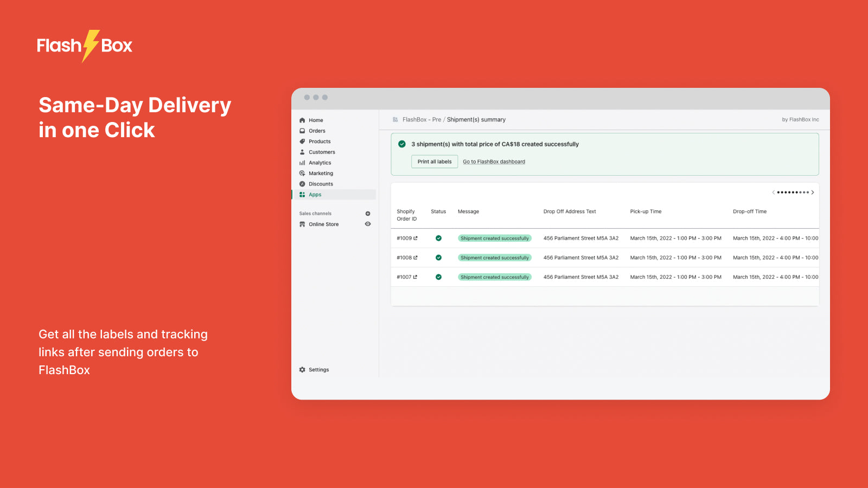Click FlashBox - Pre breadcrumb

click(x=422, y=120)
